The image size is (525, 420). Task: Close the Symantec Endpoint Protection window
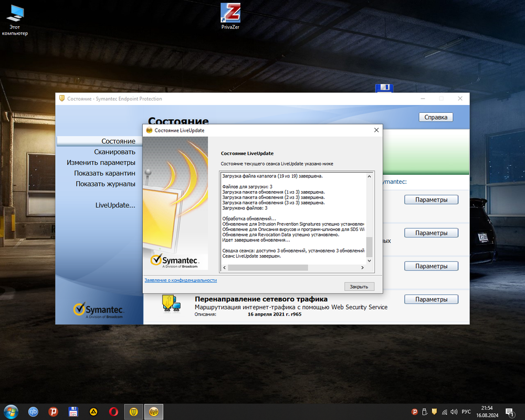click(460, 99)
